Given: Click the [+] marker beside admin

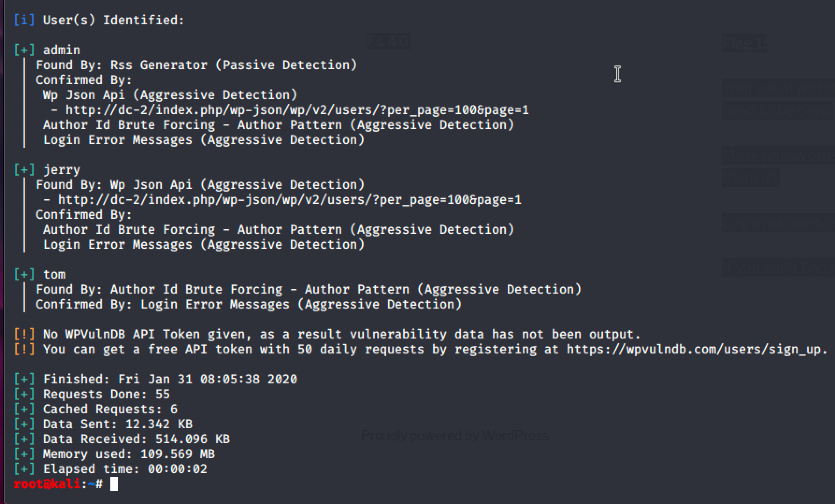Looking at the screenshot, I should (x=24, y=50).
